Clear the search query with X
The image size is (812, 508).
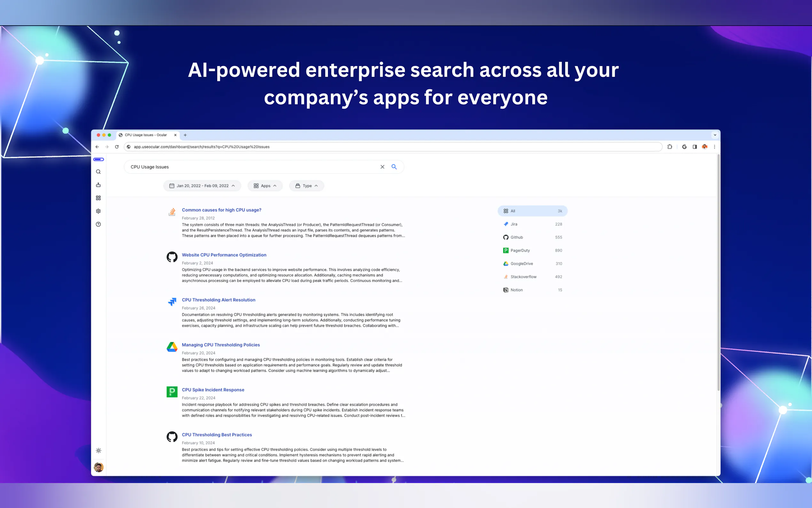tap(382, 167)
